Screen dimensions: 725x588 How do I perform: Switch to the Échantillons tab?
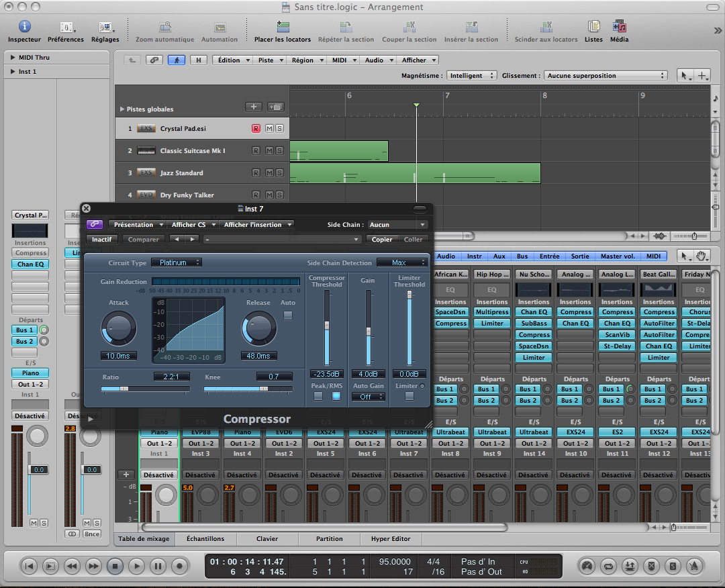click(x=205, y=539)
